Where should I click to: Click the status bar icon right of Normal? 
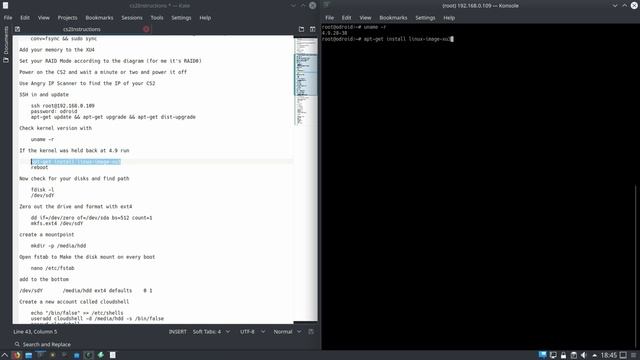click(311, 332)
